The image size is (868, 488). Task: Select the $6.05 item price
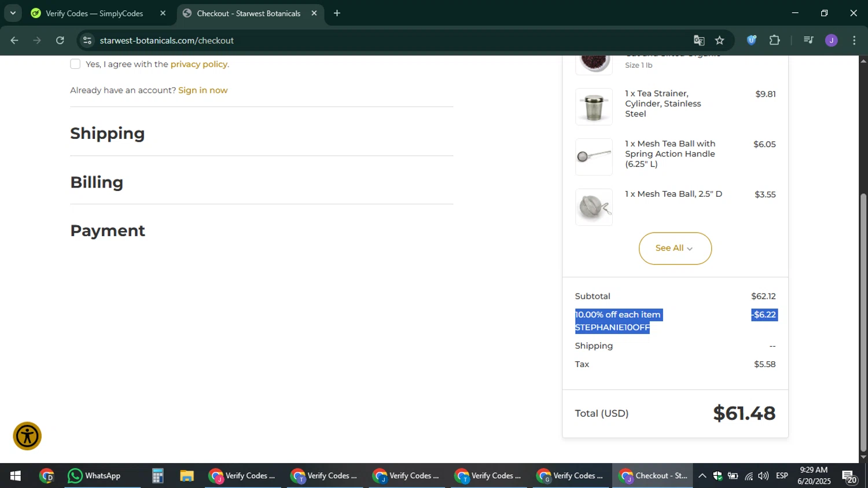pyautogui.click(x=764, y=144)
